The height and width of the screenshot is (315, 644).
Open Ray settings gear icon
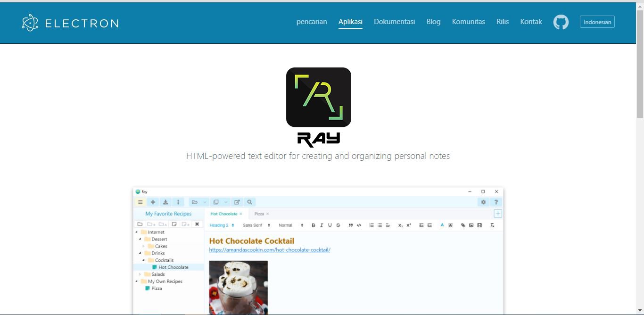point(483,202)
